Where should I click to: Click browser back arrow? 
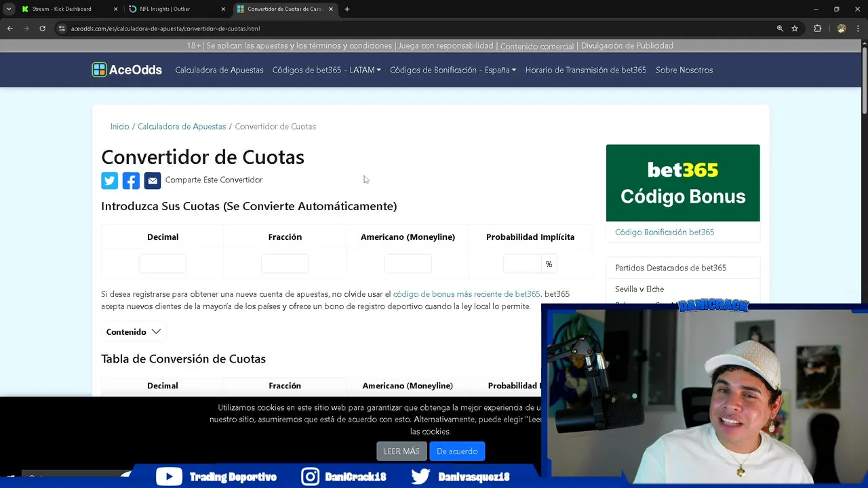click(10, 28)
